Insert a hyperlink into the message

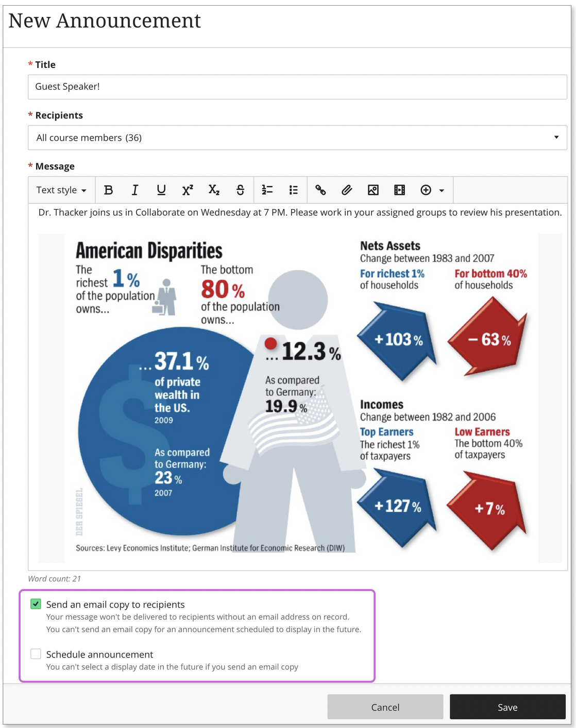(320, 190)
